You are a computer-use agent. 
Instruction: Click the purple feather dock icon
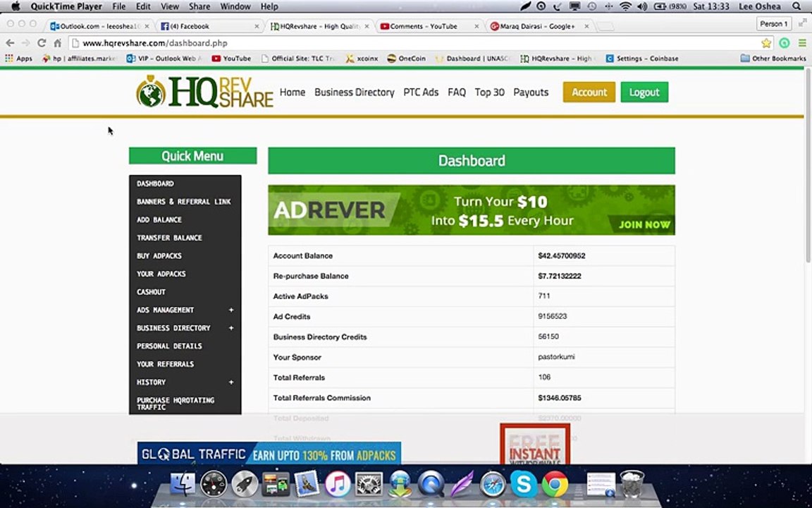(462, 484)
